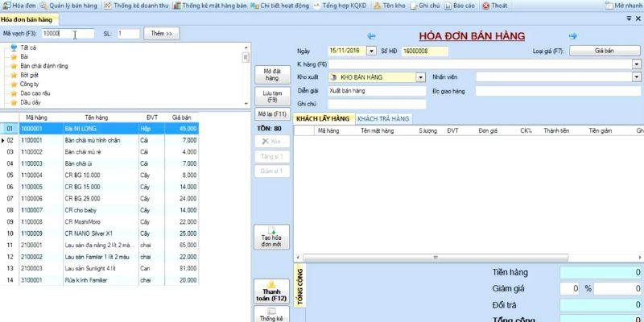Click the Thoát exit button
644x322 pixels.
[x=494, y=6]
